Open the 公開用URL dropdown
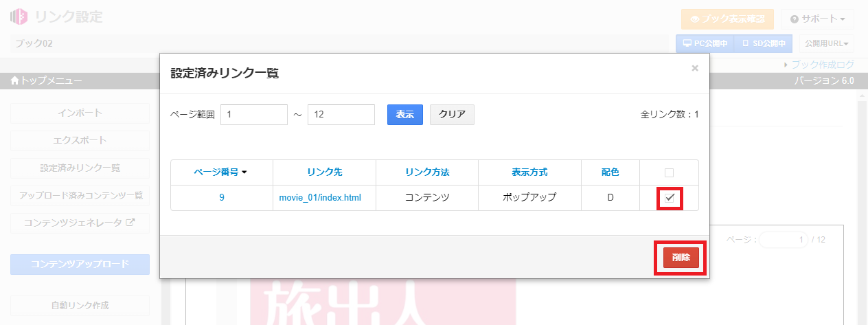The width and height of the screenshot is (868, 325). pos(827,43)
